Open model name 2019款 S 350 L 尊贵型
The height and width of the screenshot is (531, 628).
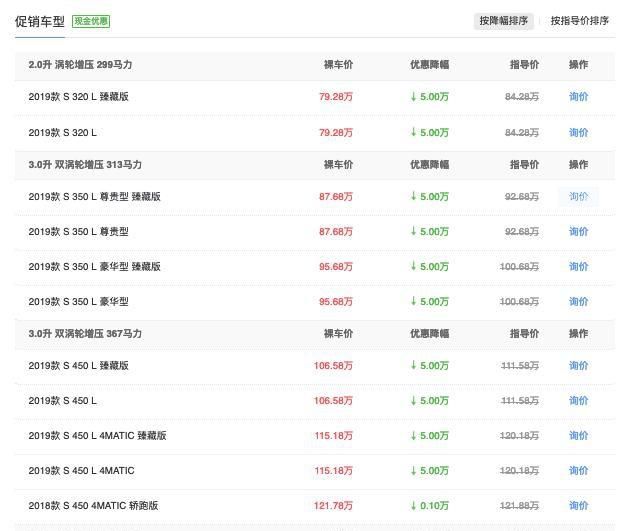click(78, 231)
